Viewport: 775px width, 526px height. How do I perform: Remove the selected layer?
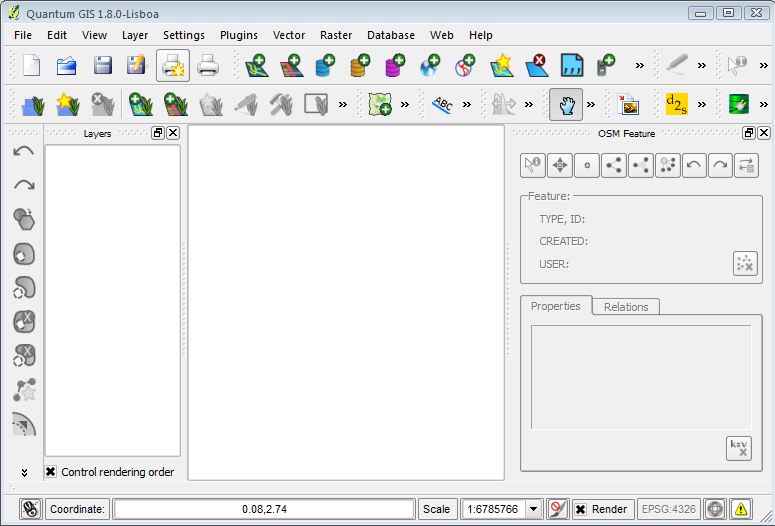(537, 65)
